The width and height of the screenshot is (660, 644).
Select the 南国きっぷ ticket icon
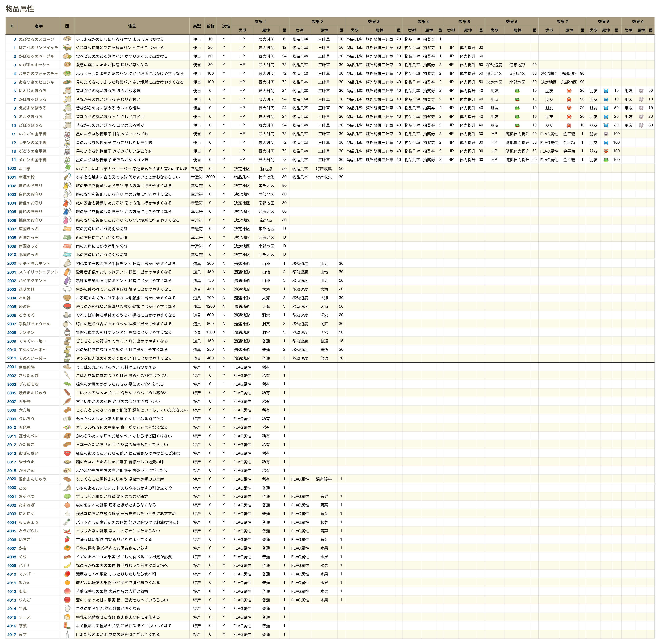67,246
